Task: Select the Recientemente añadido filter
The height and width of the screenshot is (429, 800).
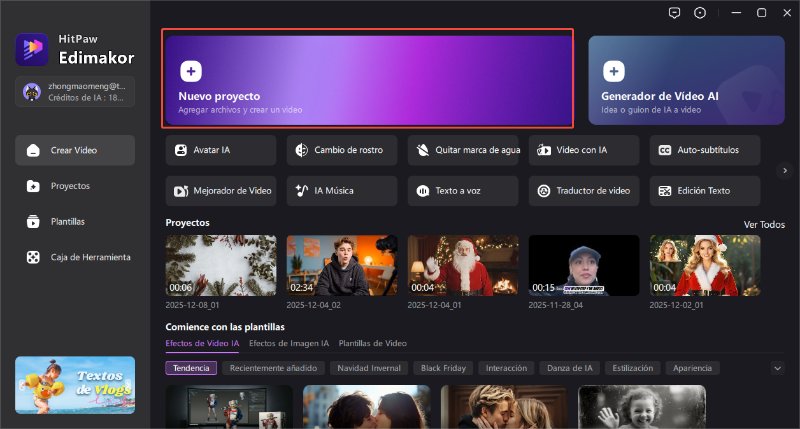Action: 273,368
